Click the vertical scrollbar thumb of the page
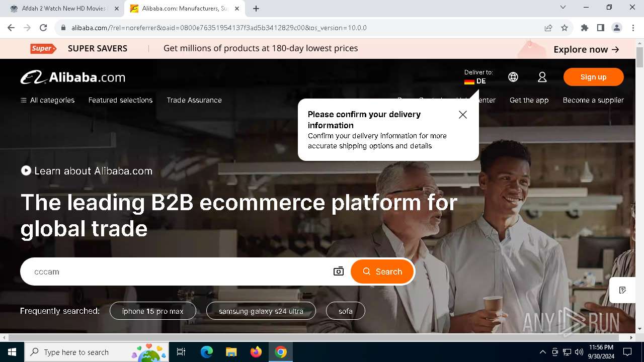This screenshot has width=644, height=362. point(640,57)
